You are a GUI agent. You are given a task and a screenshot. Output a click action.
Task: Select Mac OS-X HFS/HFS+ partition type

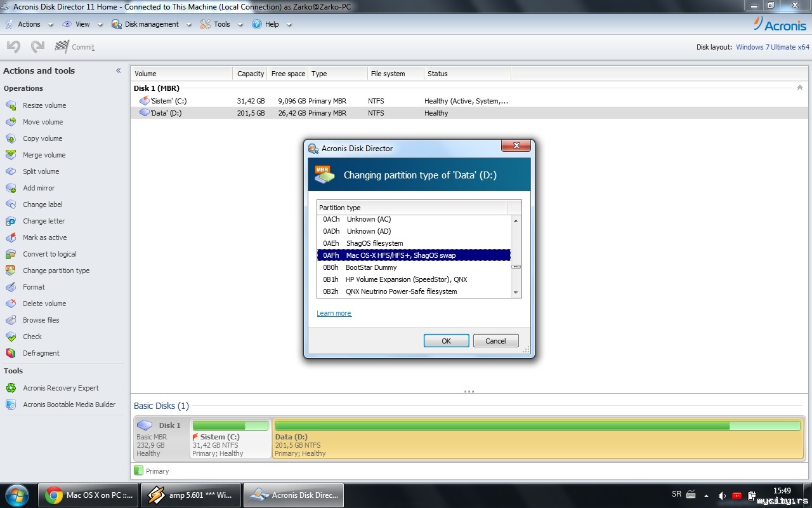click(414, 255)
